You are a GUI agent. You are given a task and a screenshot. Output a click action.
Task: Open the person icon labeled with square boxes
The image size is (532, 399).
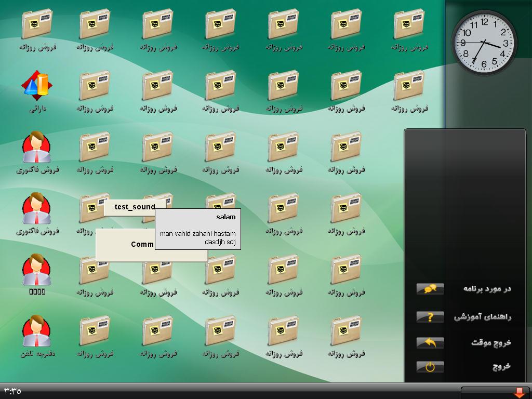37,270
